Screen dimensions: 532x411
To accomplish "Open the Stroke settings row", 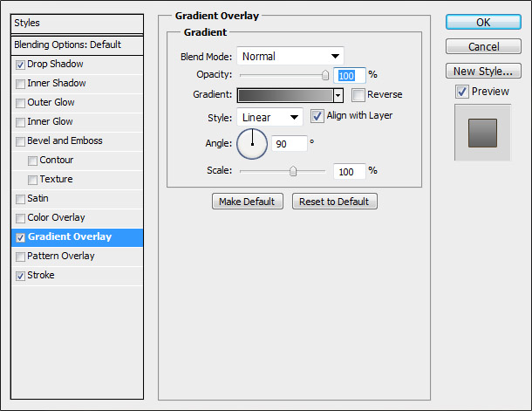I will coord(77,276).
